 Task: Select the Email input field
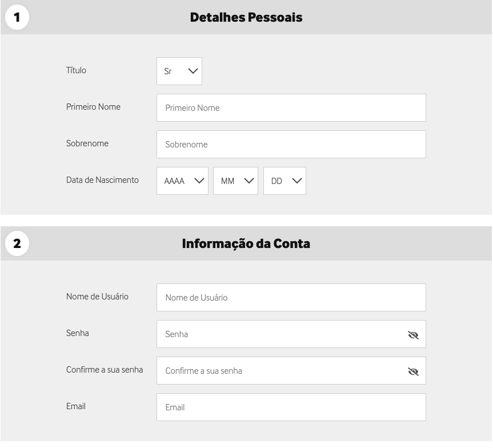[291, 407]
